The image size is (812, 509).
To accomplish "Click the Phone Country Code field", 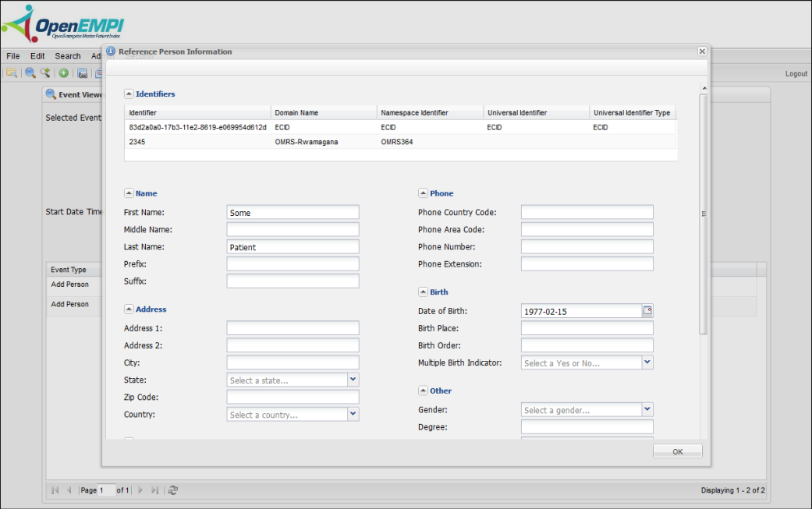I will (587, 212).
